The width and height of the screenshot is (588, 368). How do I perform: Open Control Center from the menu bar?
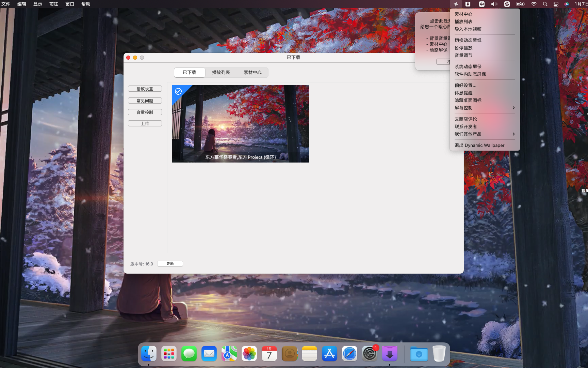click(556, 4)
